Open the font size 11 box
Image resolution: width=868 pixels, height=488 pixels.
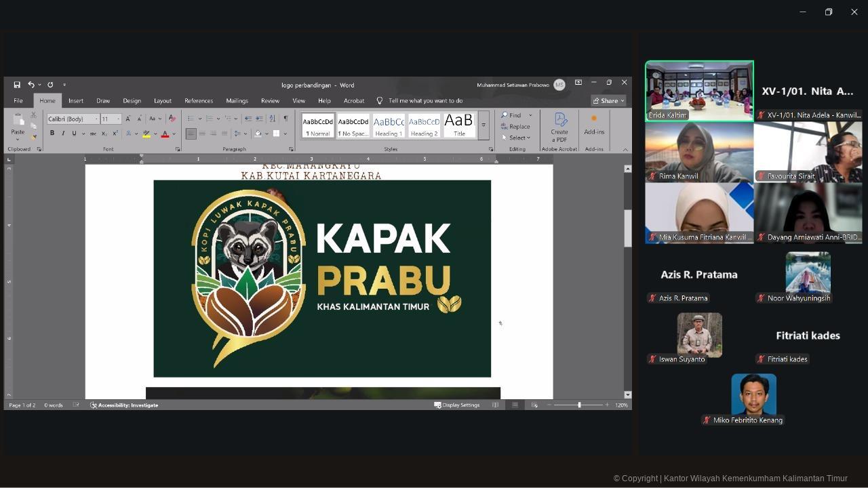(111, 119)
